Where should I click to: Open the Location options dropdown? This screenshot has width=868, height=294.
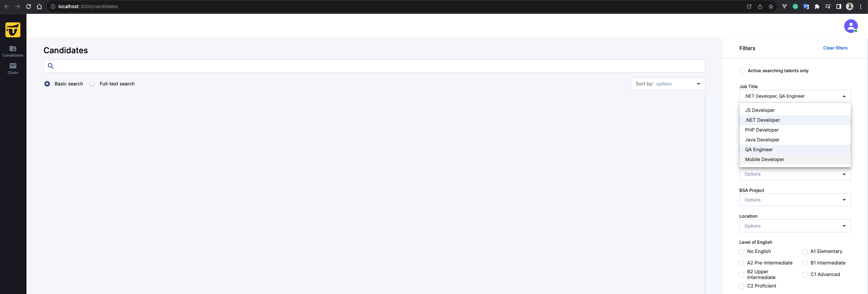tap(795, 226)
